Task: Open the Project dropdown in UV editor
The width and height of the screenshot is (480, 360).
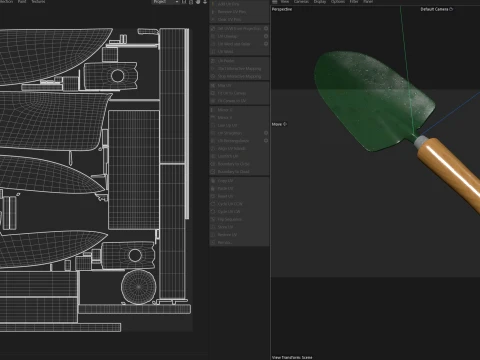Action: (166, 2)
